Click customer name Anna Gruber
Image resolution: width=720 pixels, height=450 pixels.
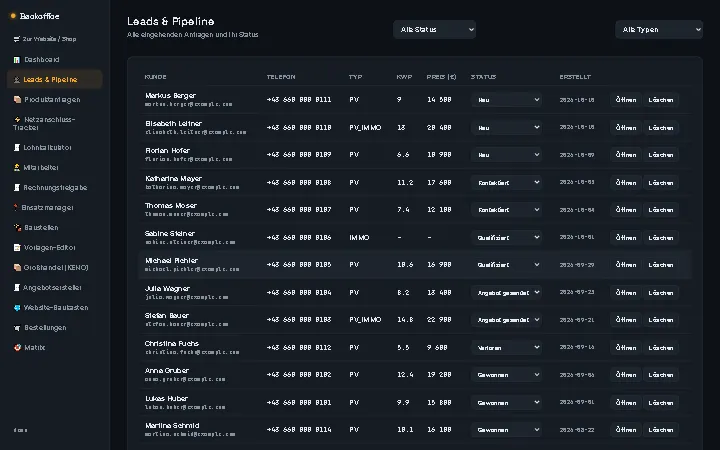click(x=167, y=371)
